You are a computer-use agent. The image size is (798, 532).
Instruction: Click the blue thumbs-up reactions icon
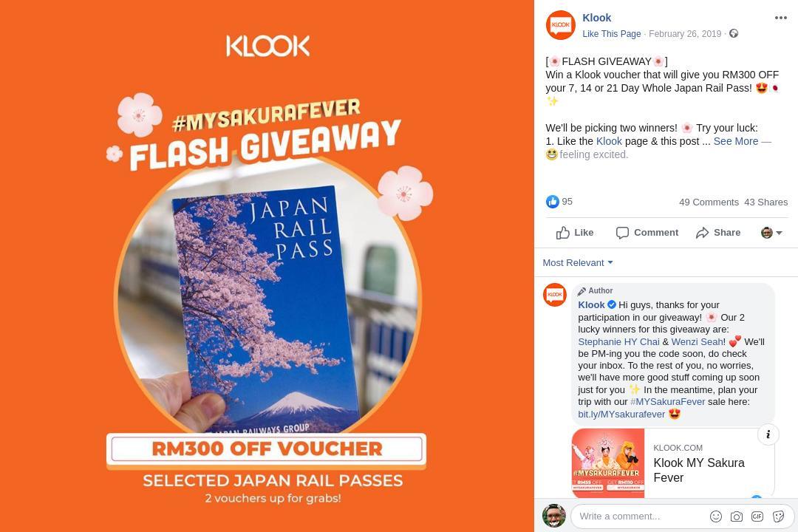point(552,202)
